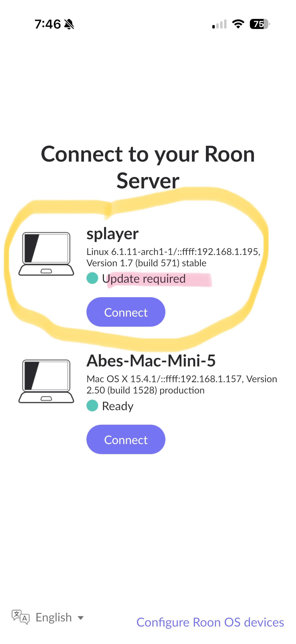Tap the Wi-Fi icon in status bar

pyautogui.click(x=238, y=24)
